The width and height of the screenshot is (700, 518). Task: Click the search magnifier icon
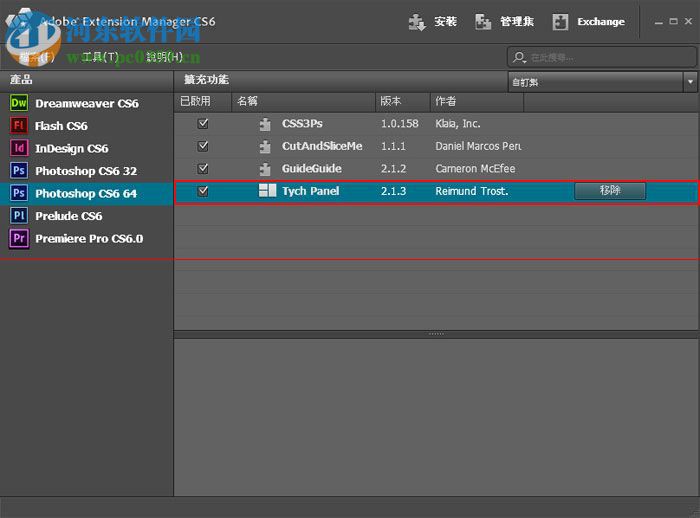(519, 57)
